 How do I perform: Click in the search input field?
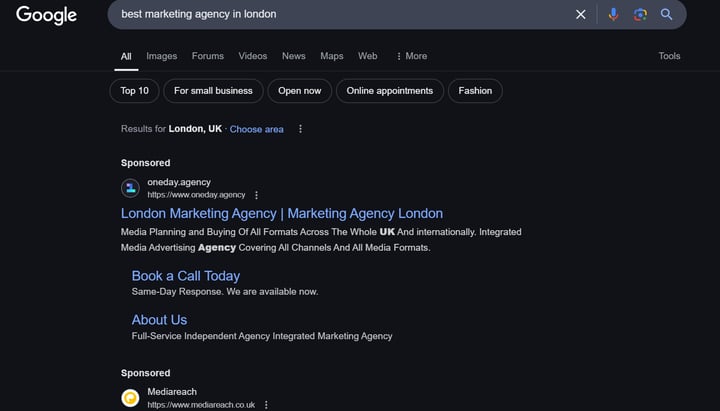[340, 15]
